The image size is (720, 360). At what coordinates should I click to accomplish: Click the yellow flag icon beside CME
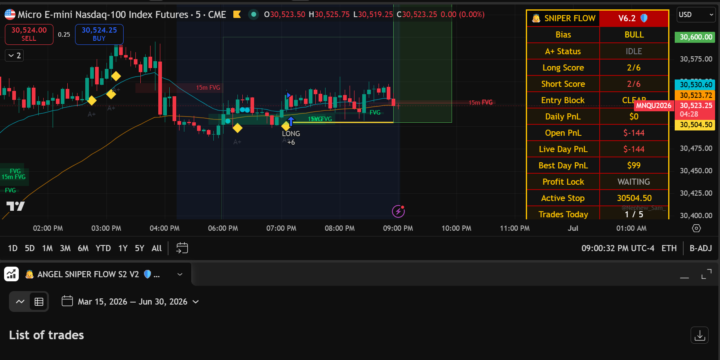237,15
